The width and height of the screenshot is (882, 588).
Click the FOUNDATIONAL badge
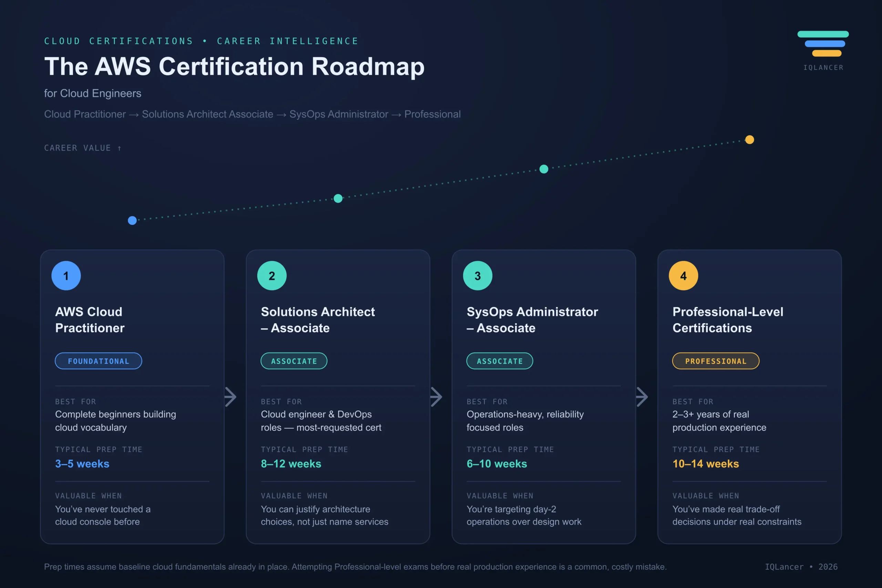(x=99, y=361)
